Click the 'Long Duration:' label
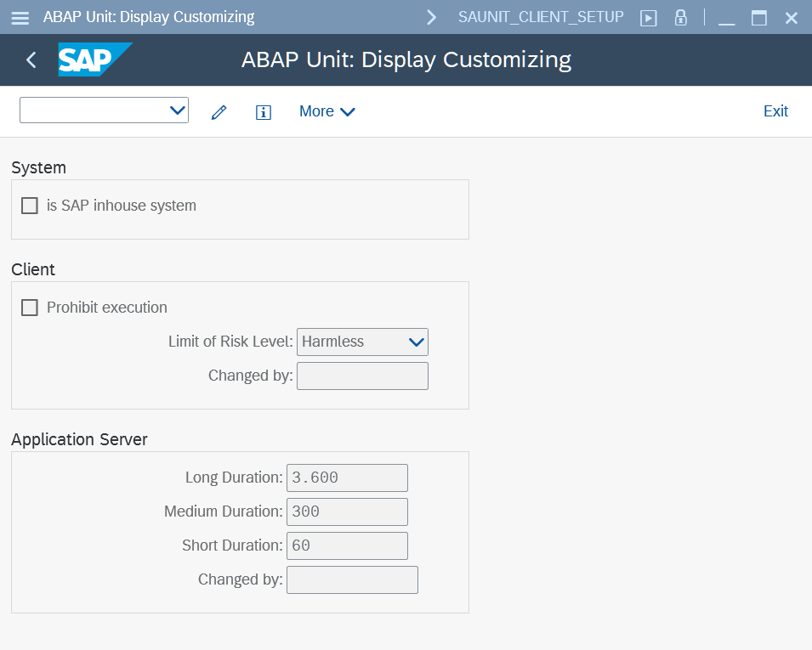This screenshot has height=650, width=812. tap(234, 478)
